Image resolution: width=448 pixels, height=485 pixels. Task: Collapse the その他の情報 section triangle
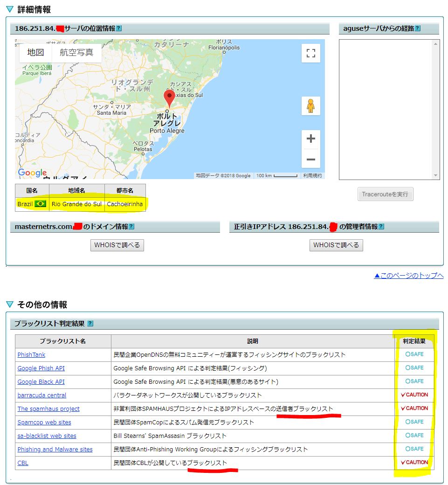[x=10, y=305]
